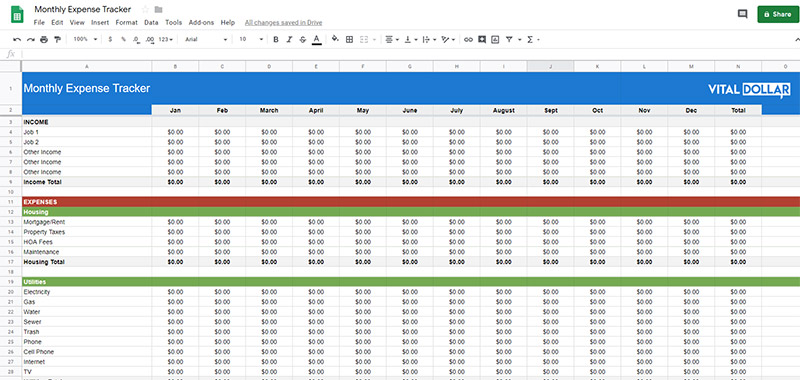Click the Redo arrow icon
This screenshot has width=800, height=380.
(x=31, y=39)
